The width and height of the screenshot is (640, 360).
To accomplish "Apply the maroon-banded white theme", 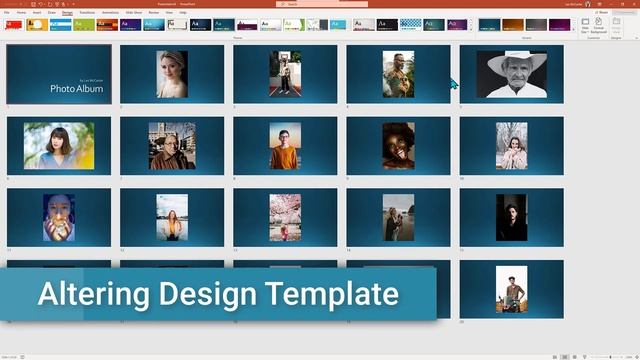I will (247, 25).
